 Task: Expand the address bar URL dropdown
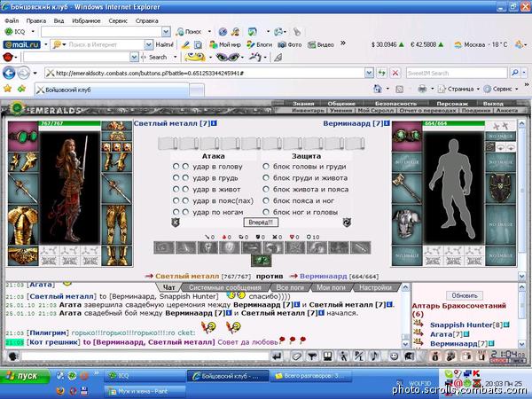(x=369, y=73)
